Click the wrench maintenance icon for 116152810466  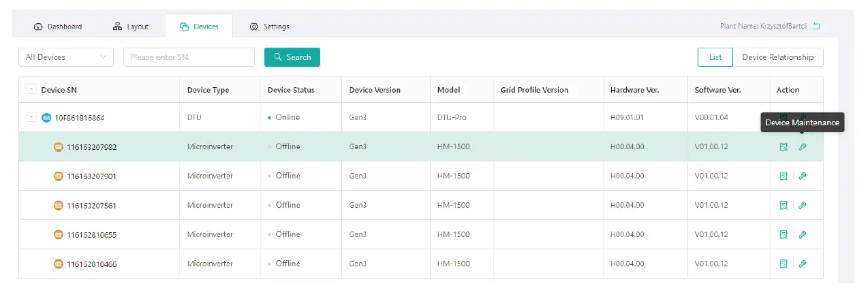click(803, 264)
